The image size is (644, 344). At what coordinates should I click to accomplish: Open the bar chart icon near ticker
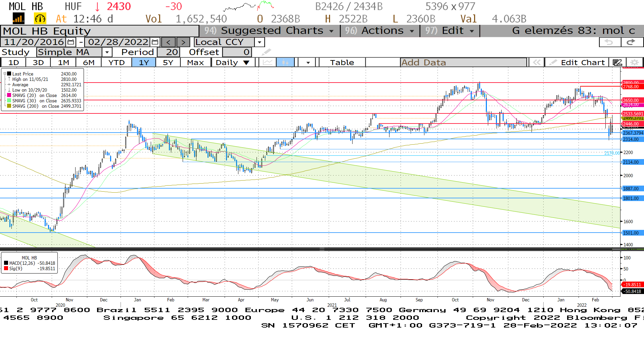coord(18,18)
